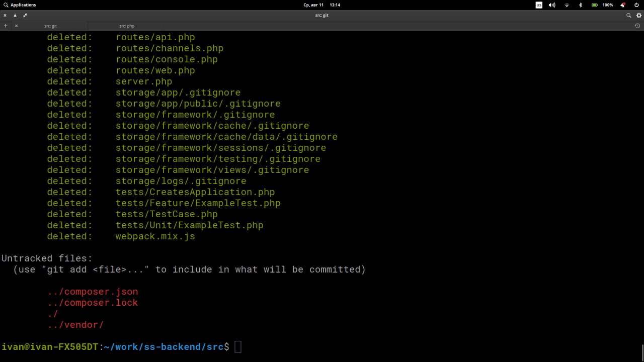Click storage/framework/cache/data/.gitignore path
The height and width of the screenshot is (362, 644).
[x=226, y=137]
